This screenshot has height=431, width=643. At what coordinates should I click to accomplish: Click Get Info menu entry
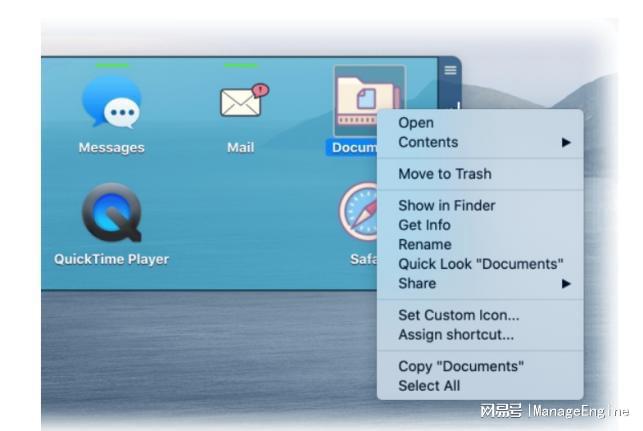[424, 225]
